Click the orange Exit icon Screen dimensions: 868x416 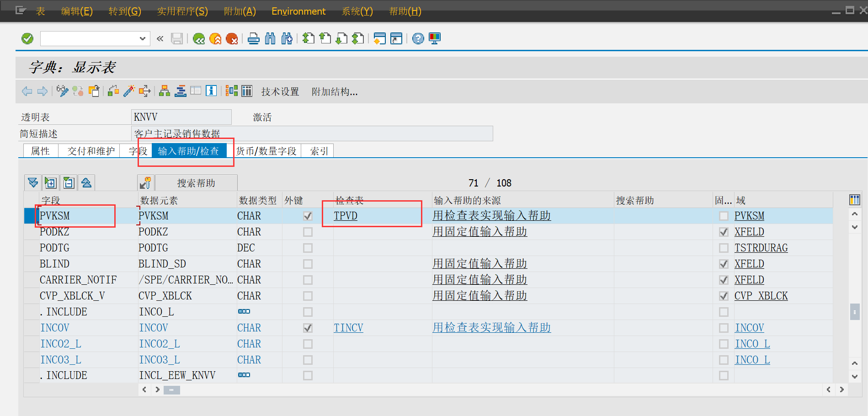[x=215, y=39]
